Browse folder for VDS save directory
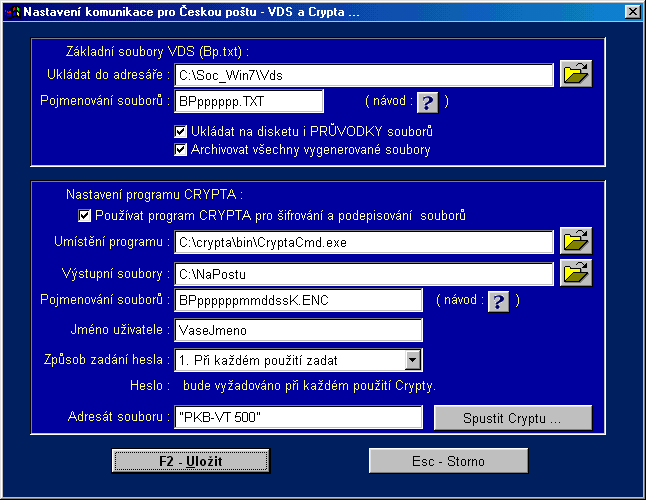 tap(576, 74)
